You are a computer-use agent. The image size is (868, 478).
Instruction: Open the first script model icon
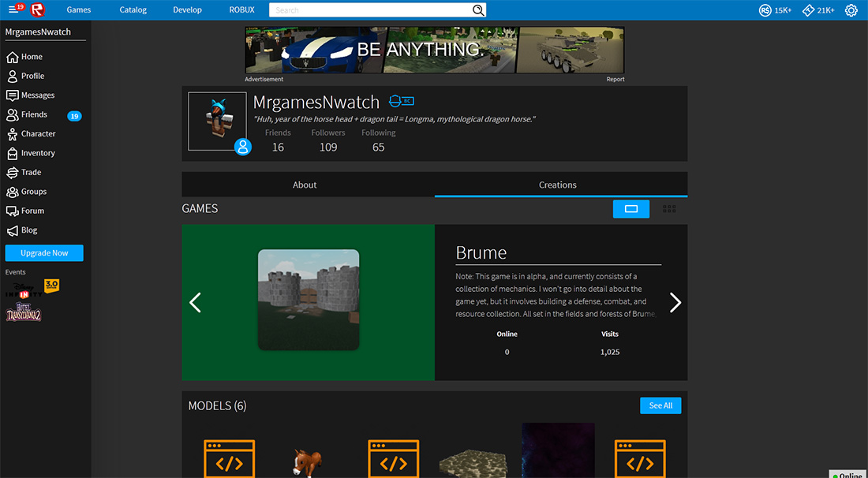[229, 458]
